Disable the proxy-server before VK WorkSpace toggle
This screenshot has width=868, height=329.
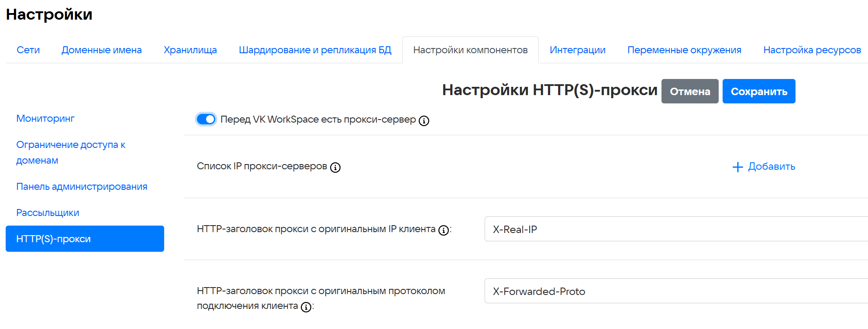(206, 119)
